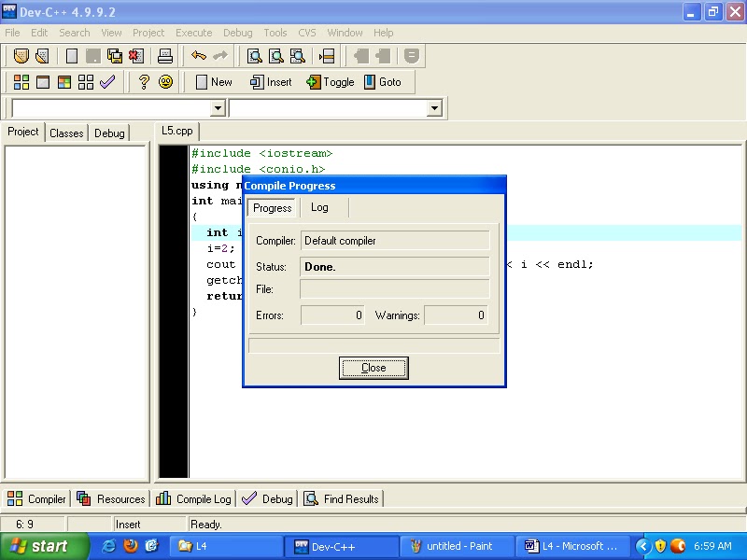Select the L5.cpp editor tab

point(176,131)
